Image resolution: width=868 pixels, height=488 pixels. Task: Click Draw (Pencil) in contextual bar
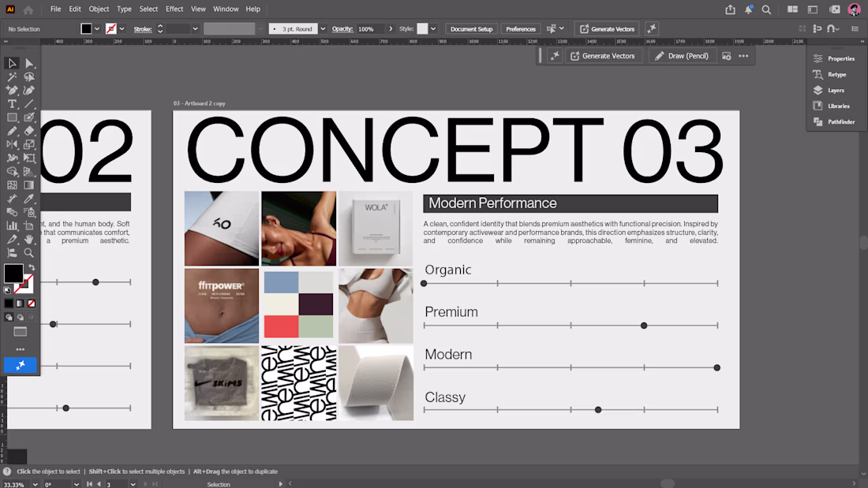(x=682, y=56)
